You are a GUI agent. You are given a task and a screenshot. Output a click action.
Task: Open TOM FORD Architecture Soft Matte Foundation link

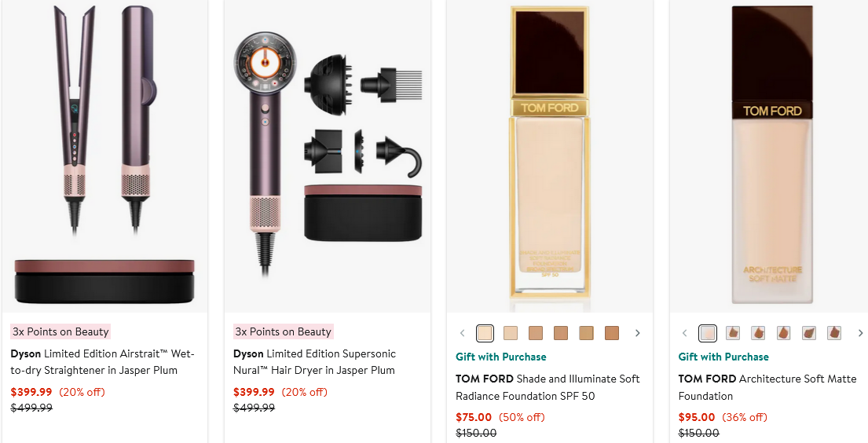click(767, 387)
